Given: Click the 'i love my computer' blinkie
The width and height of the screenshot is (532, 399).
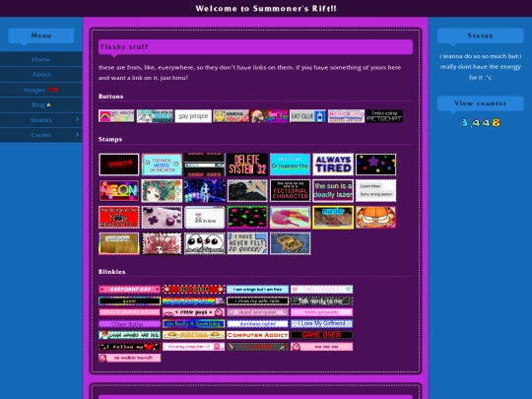Looking at the screenshot, I should [193, 347].
